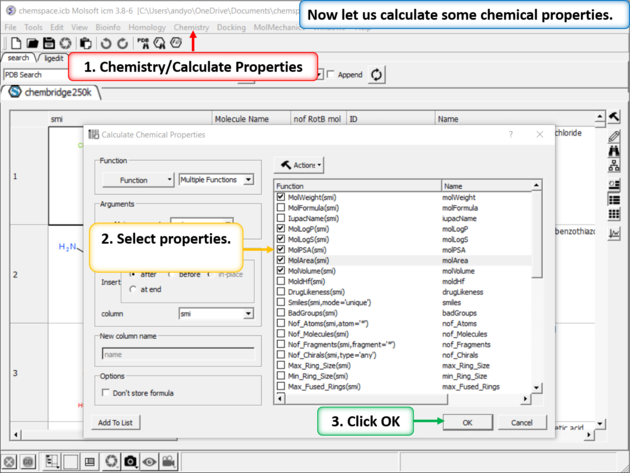This screenshot has height=473, width=630.
Task: Expand the column 'smi' dropdown
Action: pos(215,314)
